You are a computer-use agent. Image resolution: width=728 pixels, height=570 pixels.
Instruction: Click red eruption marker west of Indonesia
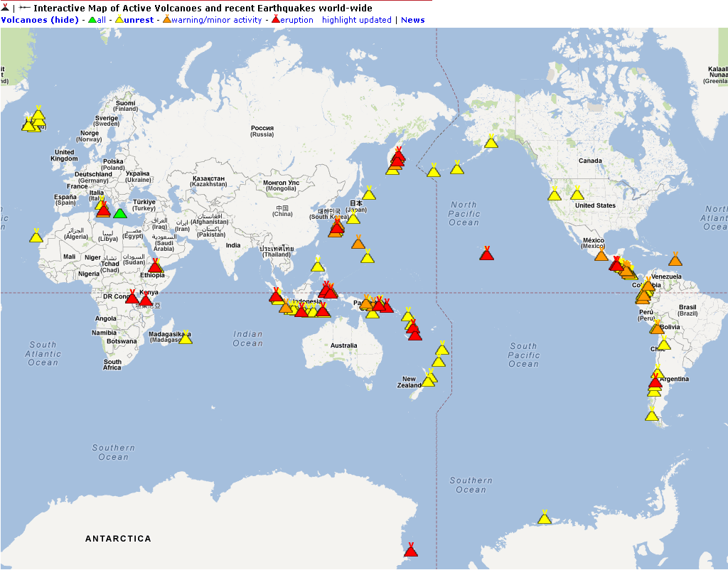point(276,295)
